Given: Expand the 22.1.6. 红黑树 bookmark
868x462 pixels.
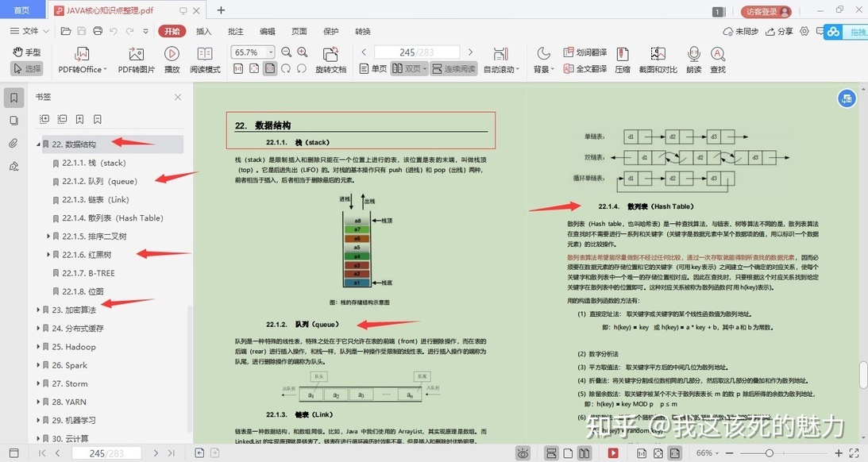Looking at the screenshot, I should click(48, 255).
